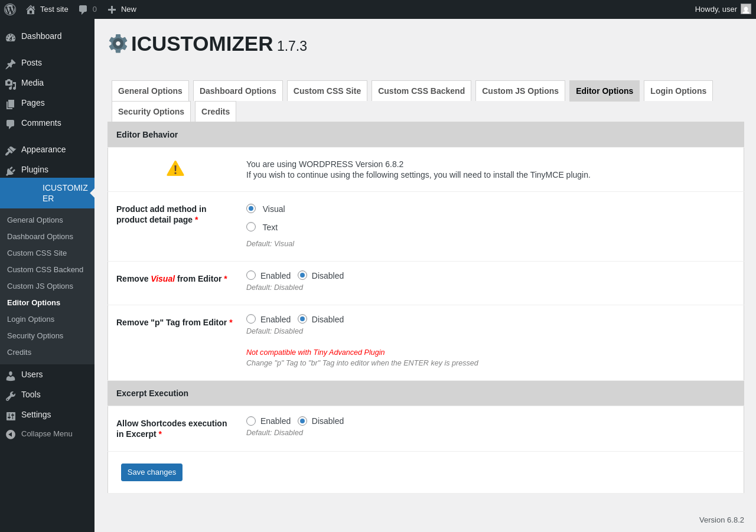The width and height of the screenshot is (756, 532).
Task: Click the Users person icon
Action: [x=11, y=376]
